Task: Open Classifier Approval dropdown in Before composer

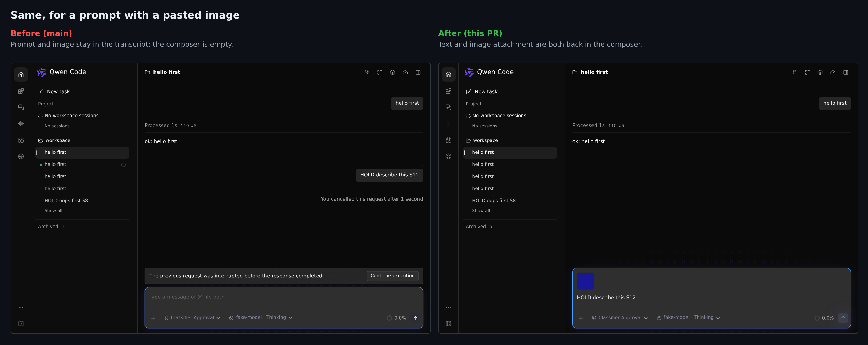Action: (x=192, y=318)
